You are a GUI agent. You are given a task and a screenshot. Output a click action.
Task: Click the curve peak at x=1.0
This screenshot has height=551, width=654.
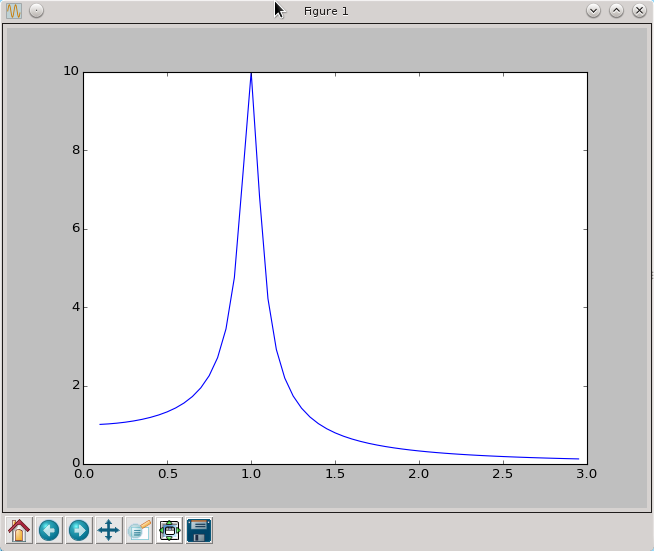coord(251,74)
